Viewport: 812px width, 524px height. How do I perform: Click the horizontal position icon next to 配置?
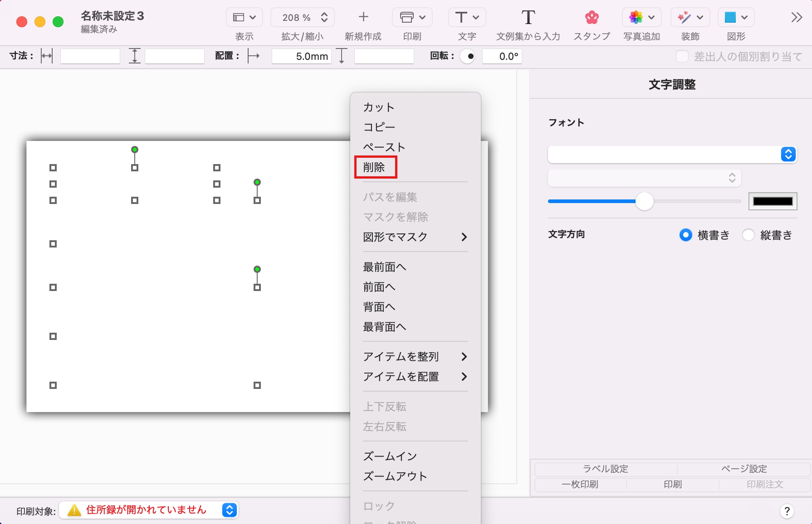click(x=254, y=56)
